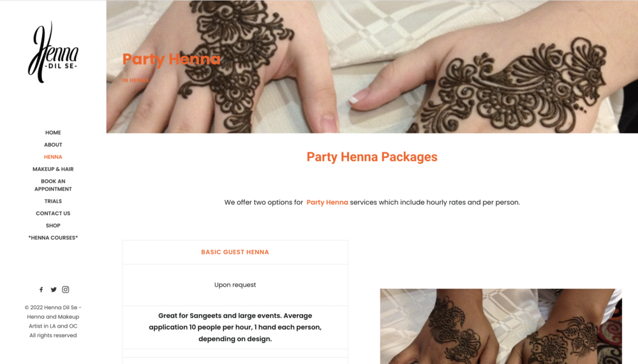The width and height of the screenshot is (638, 364).
Task: Visit the Shop page
Action: pyautogui.click(x=53, y=226)
